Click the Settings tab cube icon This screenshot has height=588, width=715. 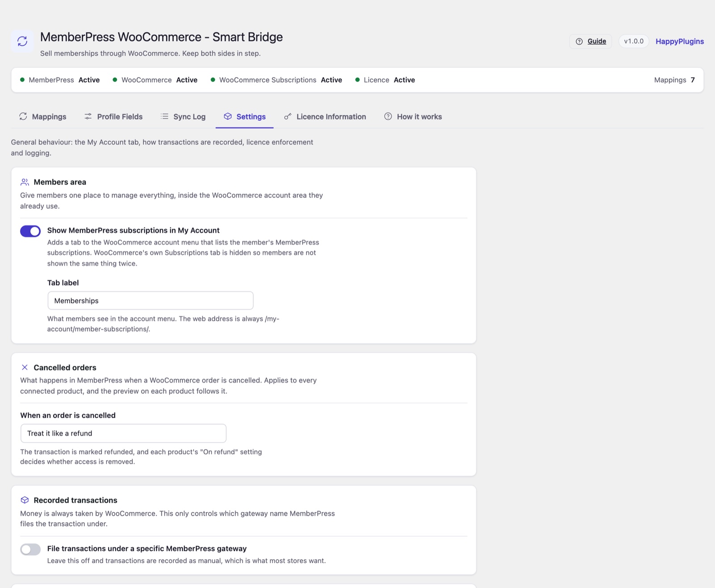(228, 117)
